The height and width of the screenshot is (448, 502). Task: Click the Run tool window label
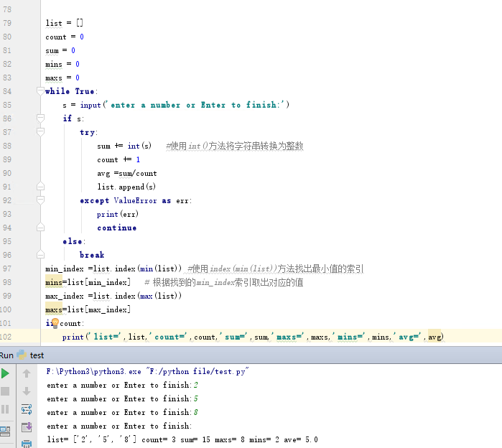pos(6,355)
